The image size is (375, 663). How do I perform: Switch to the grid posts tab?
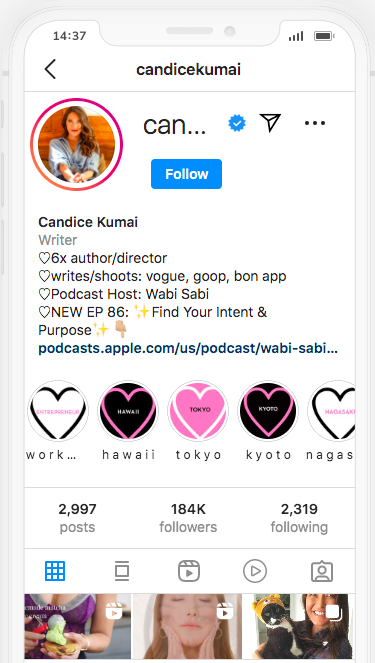click(55, 571)
